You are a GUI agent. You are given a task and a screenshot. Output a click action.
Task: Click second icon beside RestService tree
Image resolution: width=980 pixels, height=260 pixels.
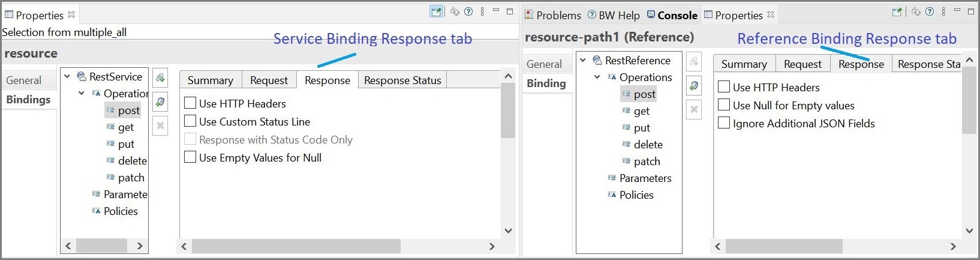[x=160, y=101]
